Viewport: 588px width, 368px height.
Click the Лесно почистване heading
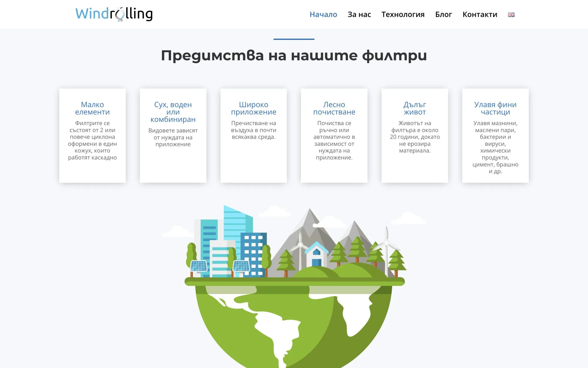(334, 108)
